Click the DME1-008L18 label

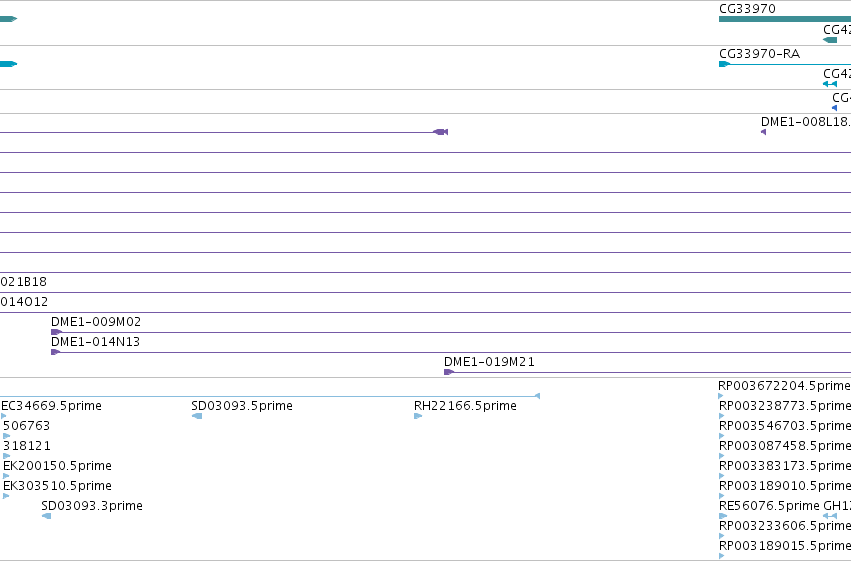click(x=805, y=122)
